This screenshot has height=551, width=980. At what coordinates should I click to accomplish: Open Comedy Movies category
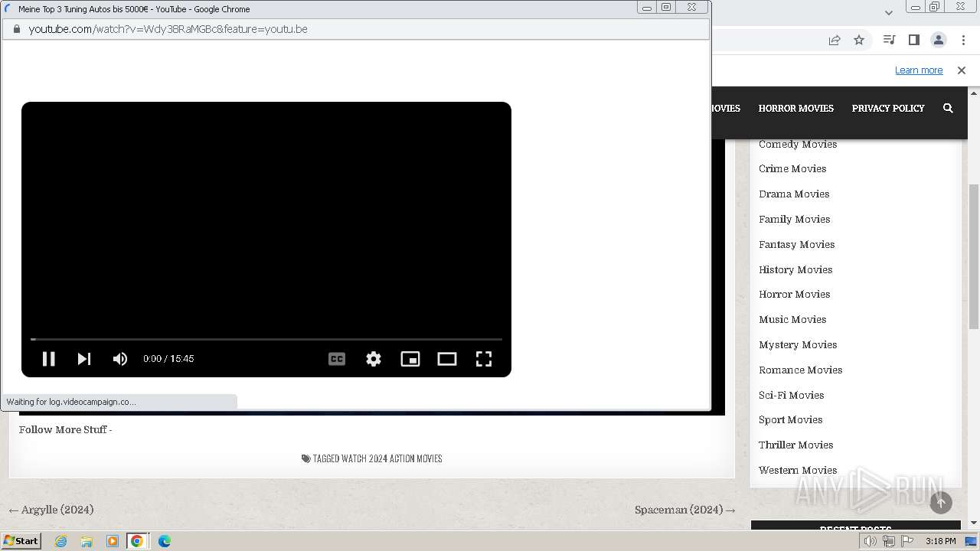[798, 144]
